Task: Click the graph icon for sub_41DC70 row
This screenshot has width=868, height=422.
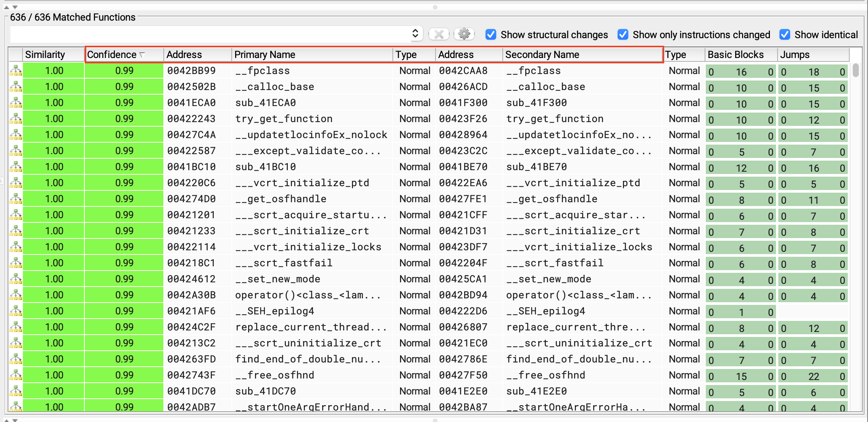Action: (x=16, y=391)
